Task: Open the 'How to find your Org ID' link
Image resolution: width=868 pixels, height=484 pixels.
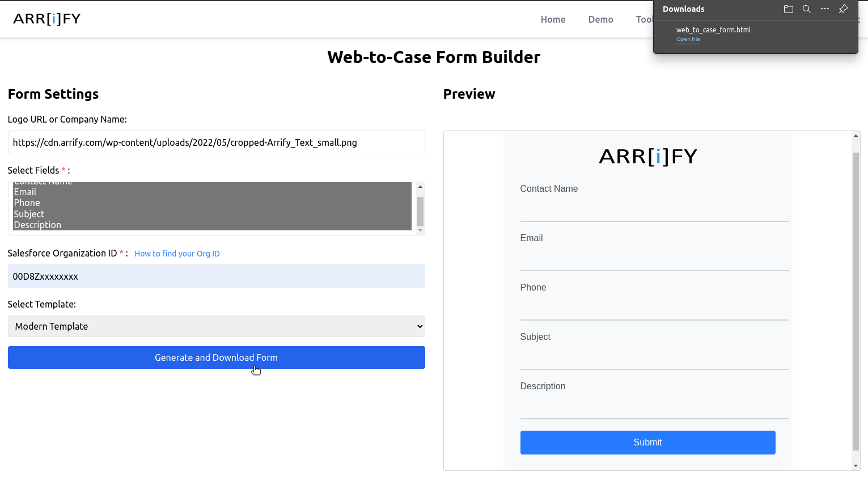Action: point(177,254)
